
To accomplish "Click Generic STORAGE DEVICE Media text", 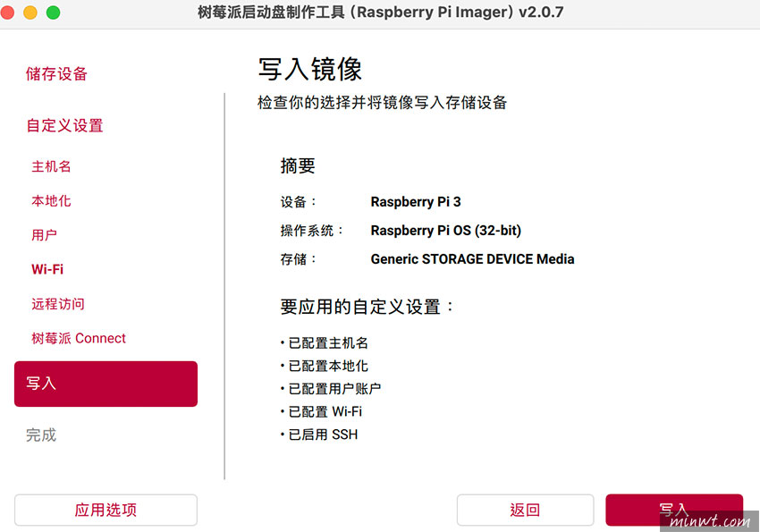I will [x=473, y=259].
